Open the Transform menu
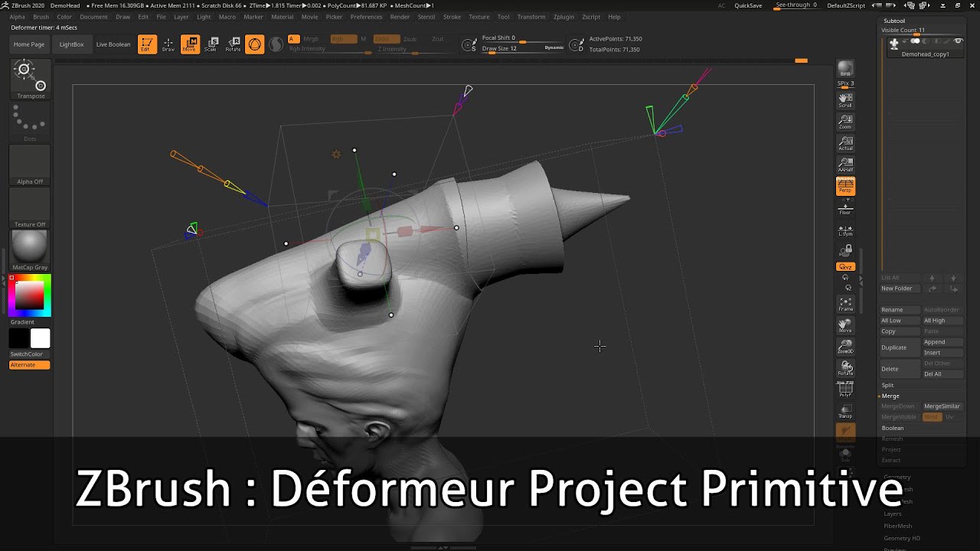980x551 pixels. coord(531,17)
